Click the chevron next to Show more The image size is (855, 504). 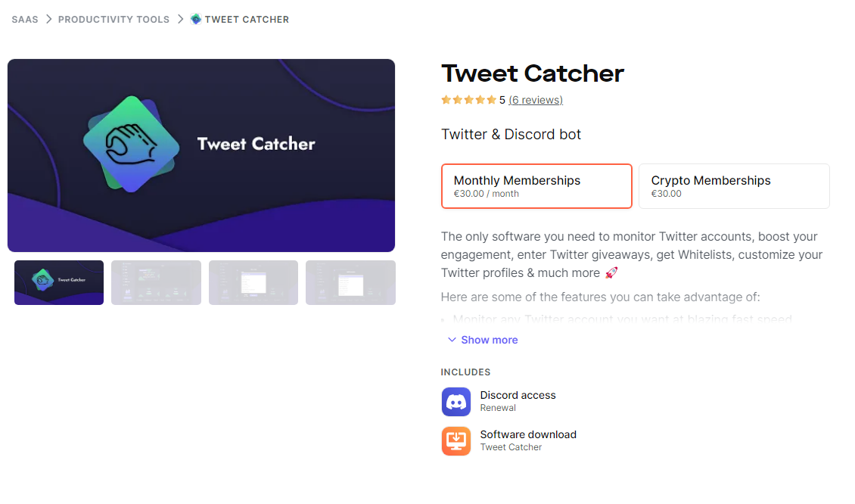point(452,340)
